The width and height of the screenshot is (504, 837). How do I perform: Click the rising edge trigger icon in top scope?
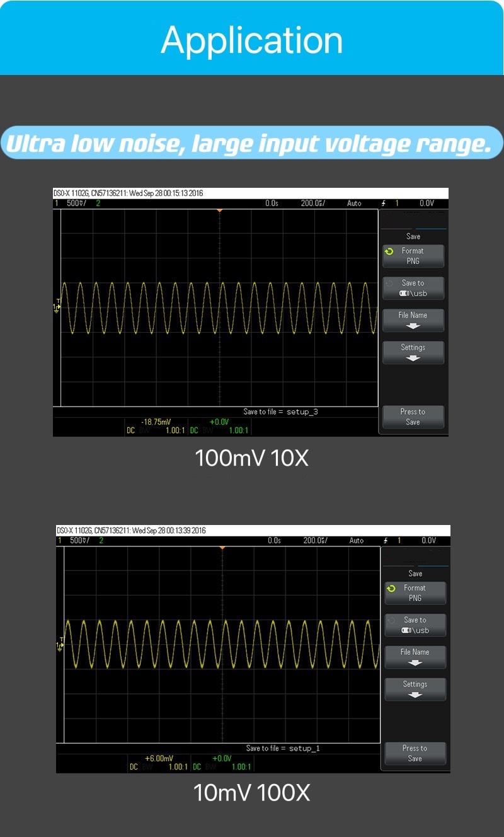pyautogui.click(x=384, y=204)
